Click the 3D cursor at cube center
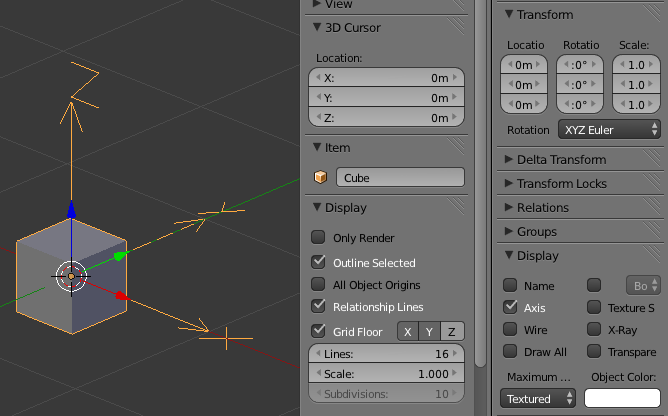The image size is (668, 416). (70, 275)
